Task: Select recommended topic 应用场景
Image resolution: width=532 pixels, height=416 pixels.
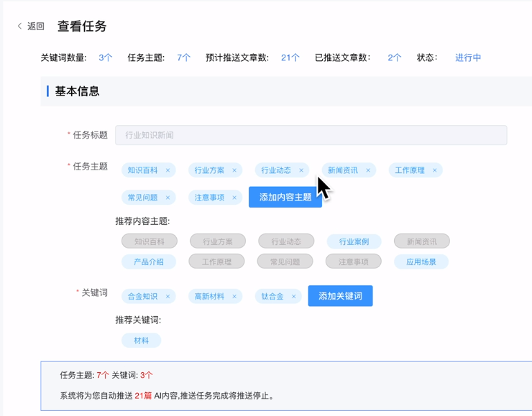Action: pyautogui.click(x=421, y=262)
